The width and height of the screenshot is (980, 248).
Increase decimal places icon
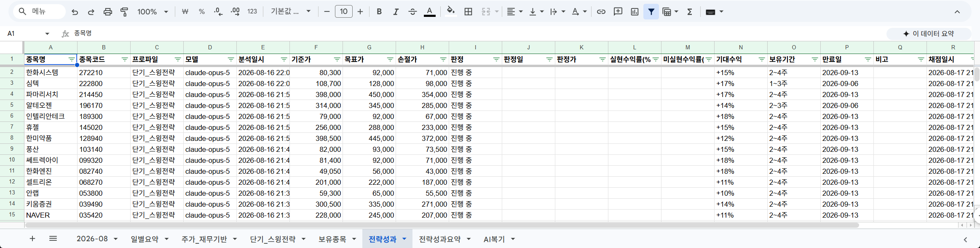[x=236, y=12]
